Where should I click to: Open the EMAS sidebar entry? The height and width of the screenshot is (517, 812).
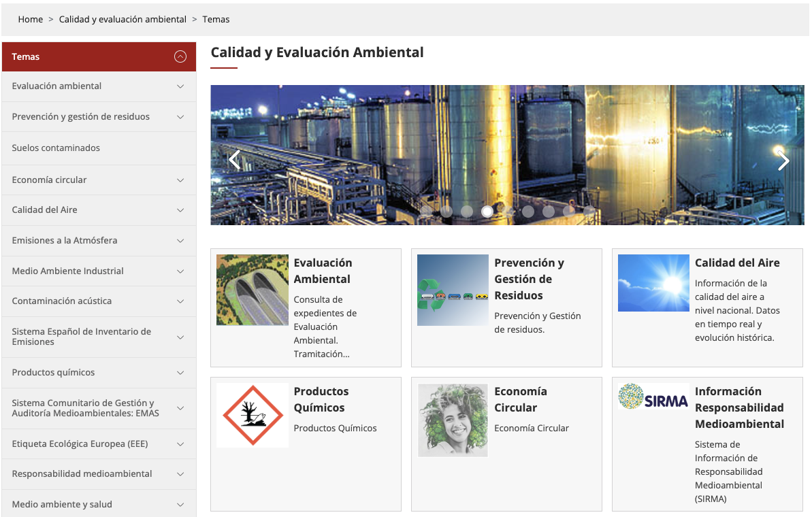99,408
